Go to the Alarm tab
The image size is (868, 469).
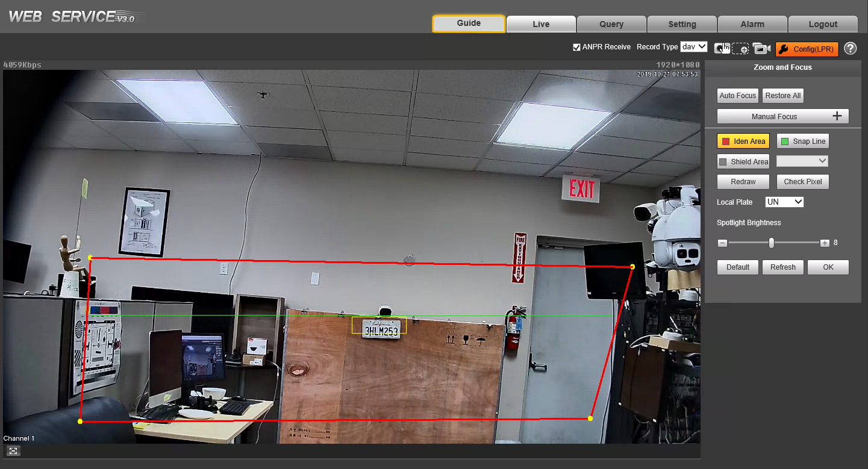752,24
